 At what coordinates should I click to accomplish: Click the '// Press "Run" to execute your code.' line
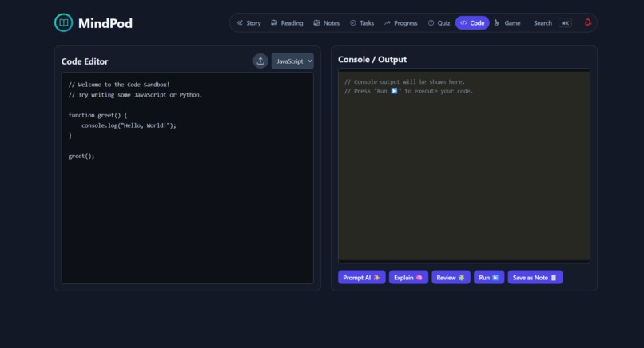pos(408,91)
